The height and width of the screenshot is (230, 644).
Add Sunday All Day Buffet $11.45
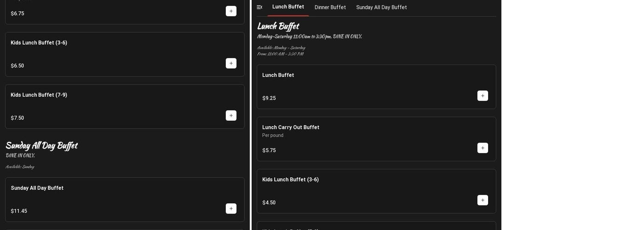pyautogui.click(x=231, y=209)
